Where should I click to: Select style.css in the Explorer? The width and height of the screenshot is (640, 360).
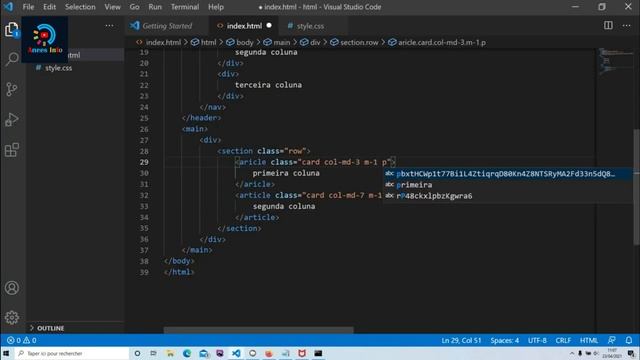(x=58, y=68)
